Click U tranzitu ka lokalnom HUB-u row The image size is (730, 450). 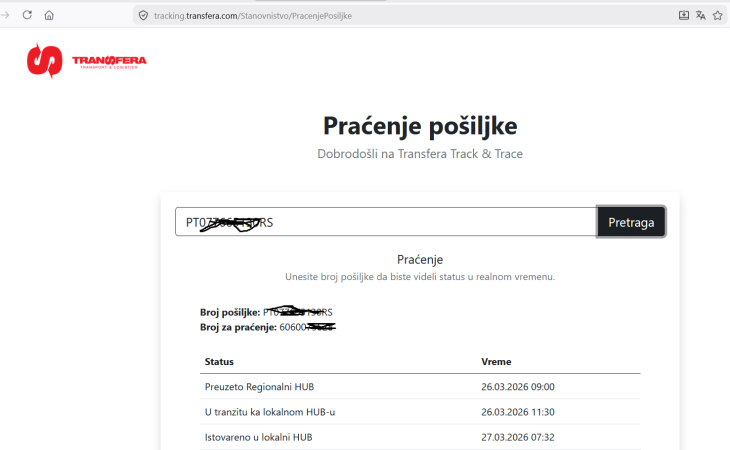click(270, 412)
